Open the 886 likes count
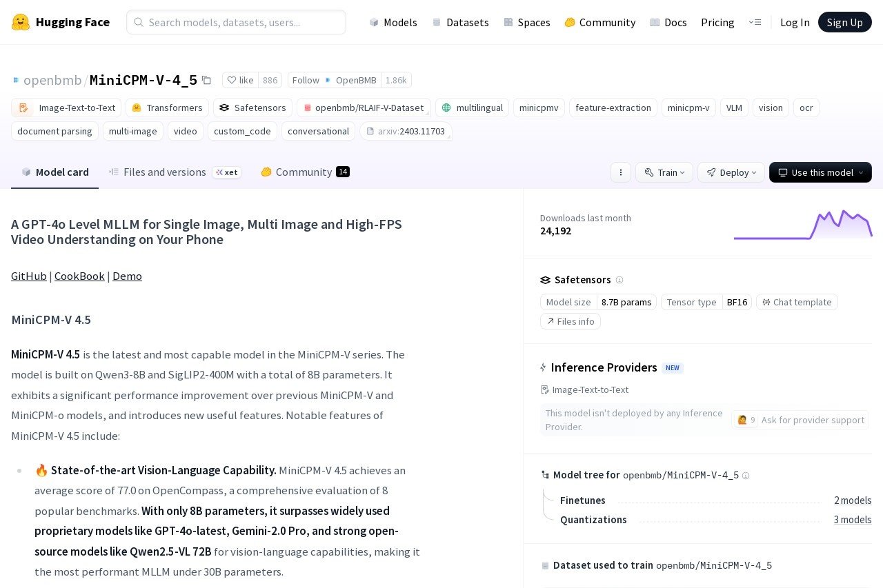This screenshot has height=588, width=883. pyautogui.click(x=270, y=80)
